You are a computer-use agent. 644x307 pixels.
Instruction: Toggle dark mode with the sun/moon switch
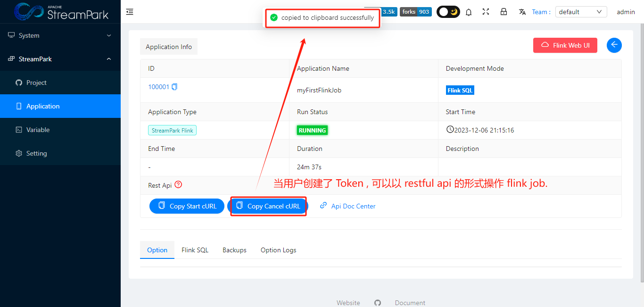point(448,11)
